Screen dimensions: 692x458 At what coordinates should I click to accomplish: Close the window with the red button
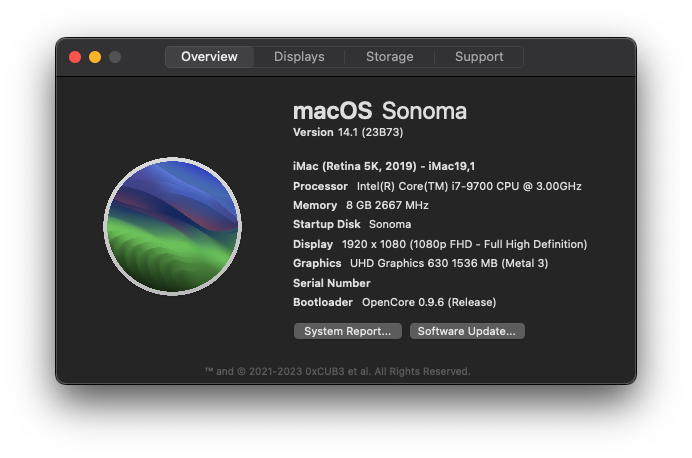click(x=75, y=57)
